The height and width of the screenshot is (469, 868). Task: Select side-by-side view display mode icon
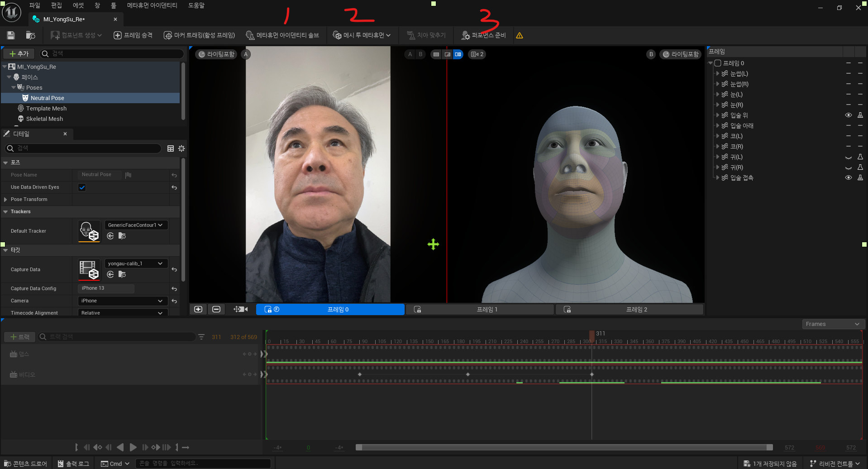tap(458, 54)
